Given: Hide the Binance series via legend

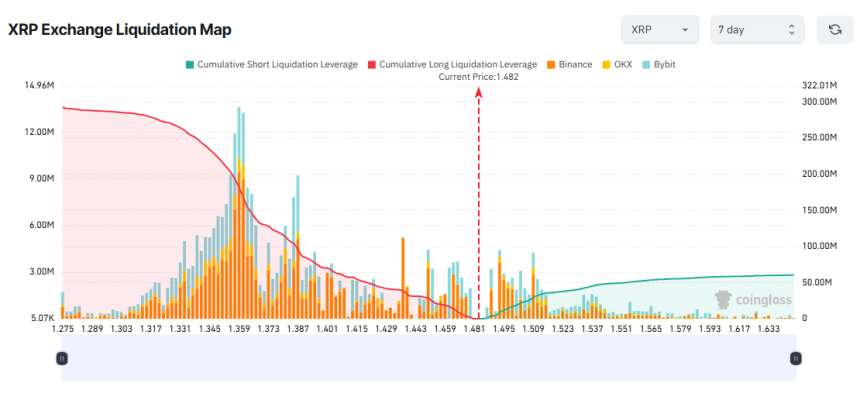Looking at the screenshot, I should (570, 64).
